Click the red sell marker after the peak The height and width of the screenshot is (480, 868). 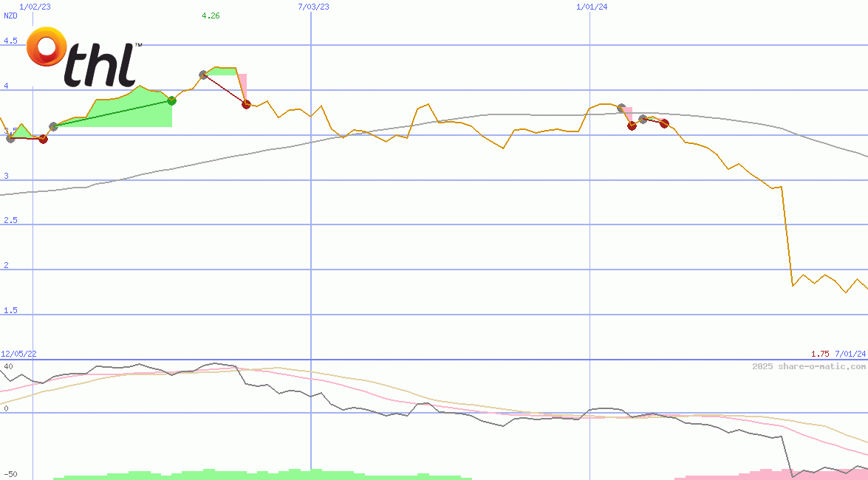pyautogui.click(x=247, y=105)
